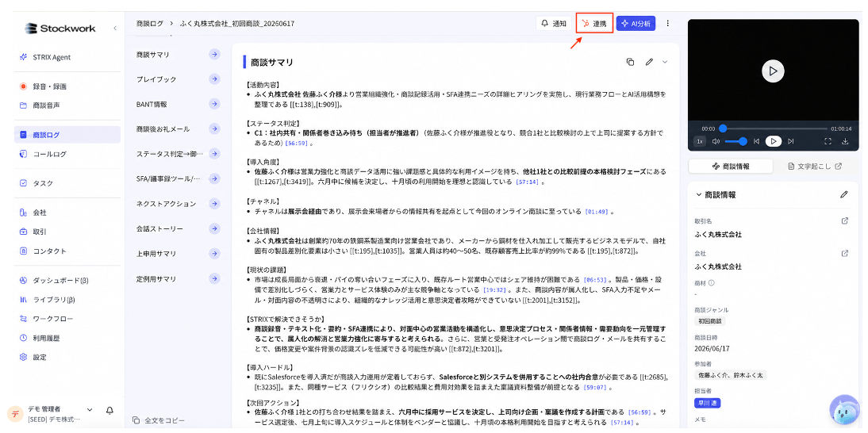Jump to timestamp [56:59] in ステータス判定

pos(296,144)
